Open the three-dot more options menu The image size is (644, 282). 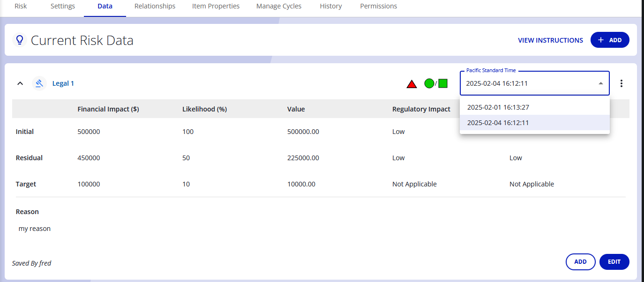click(x=622, y=83)
